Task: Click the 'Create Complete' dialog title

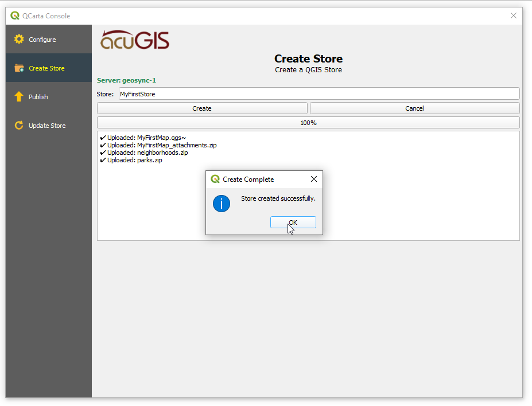Action: [x=248, y=179]
